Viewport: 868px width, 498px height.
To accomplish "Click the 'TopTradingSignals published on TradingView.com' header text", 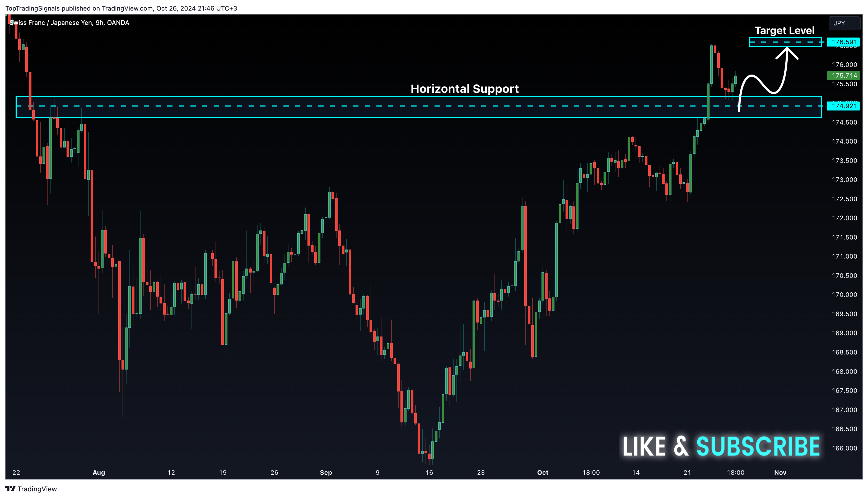I will (x=79, y=8).
